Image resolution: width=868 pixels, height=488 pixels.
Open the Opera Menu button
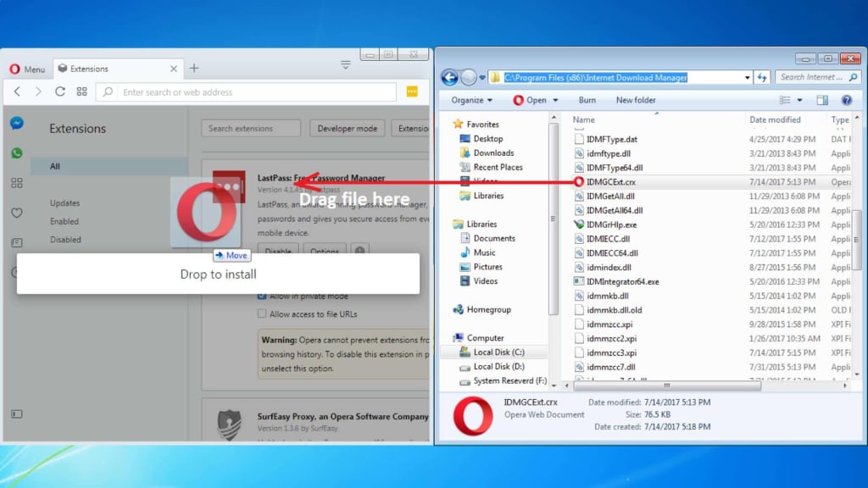click(x=27, y=69)
